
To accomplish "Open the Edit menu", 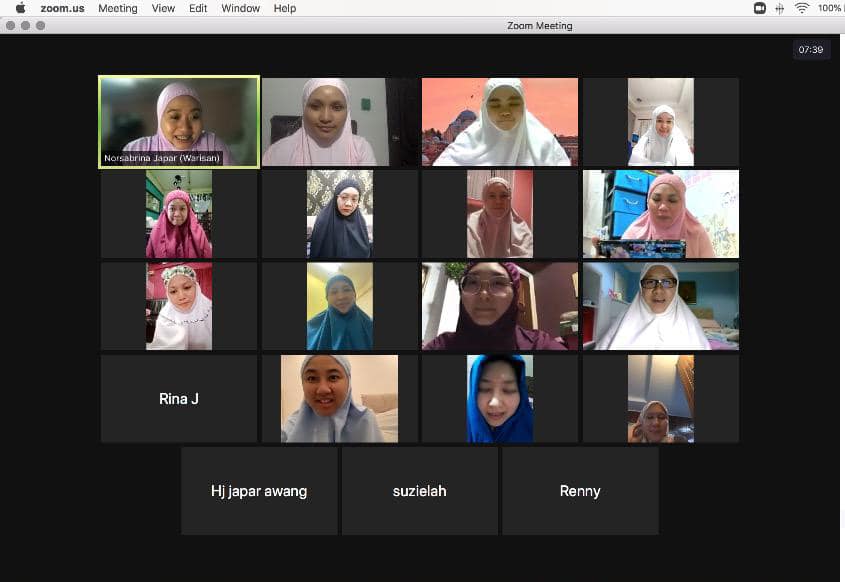I will click(x=198, y=8).
